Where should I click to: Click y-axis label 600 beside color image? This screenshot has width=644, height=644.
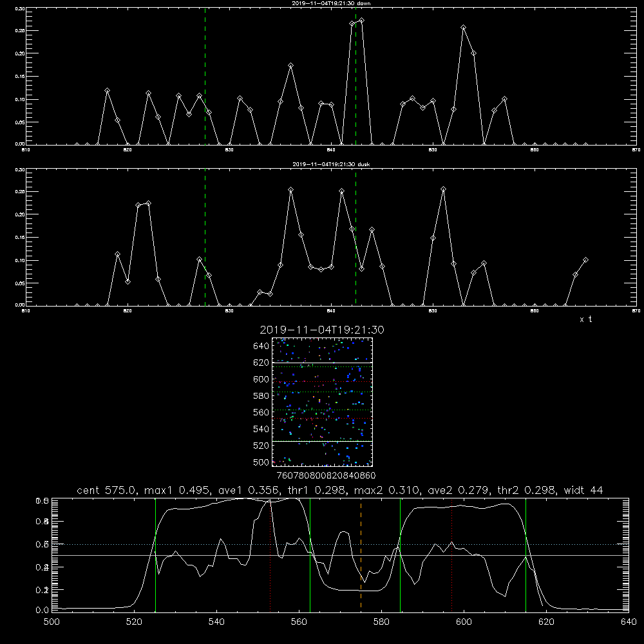261,379
